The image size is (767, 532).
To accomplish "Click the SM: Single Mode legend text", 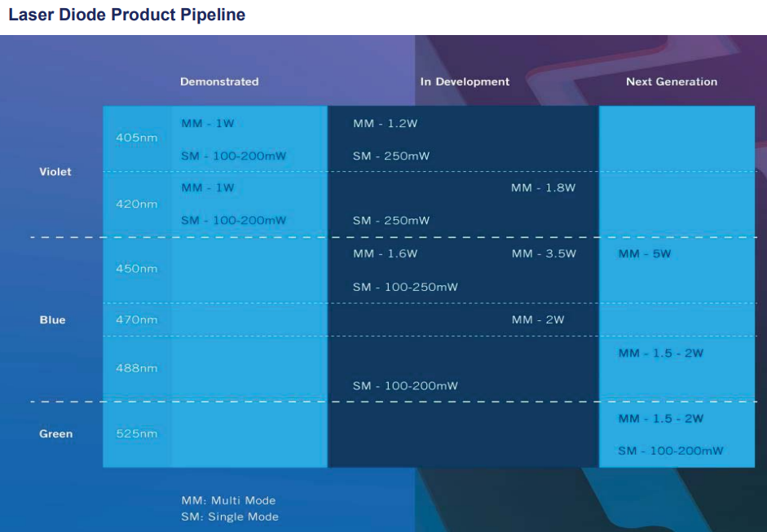I will 229,517.
